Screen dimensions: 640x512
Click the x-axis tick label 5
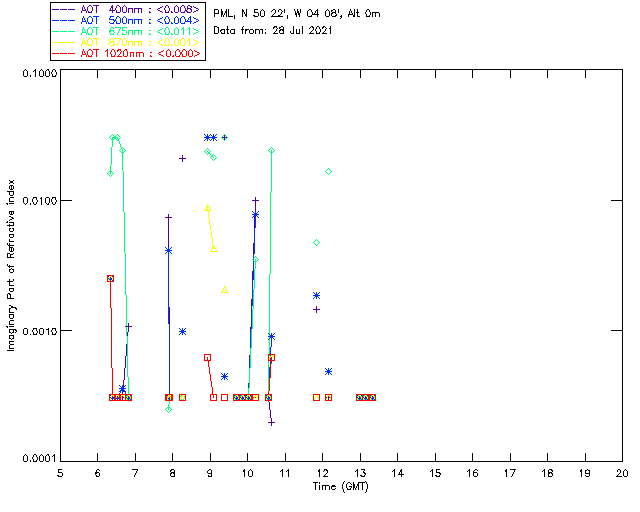point(60,473)
